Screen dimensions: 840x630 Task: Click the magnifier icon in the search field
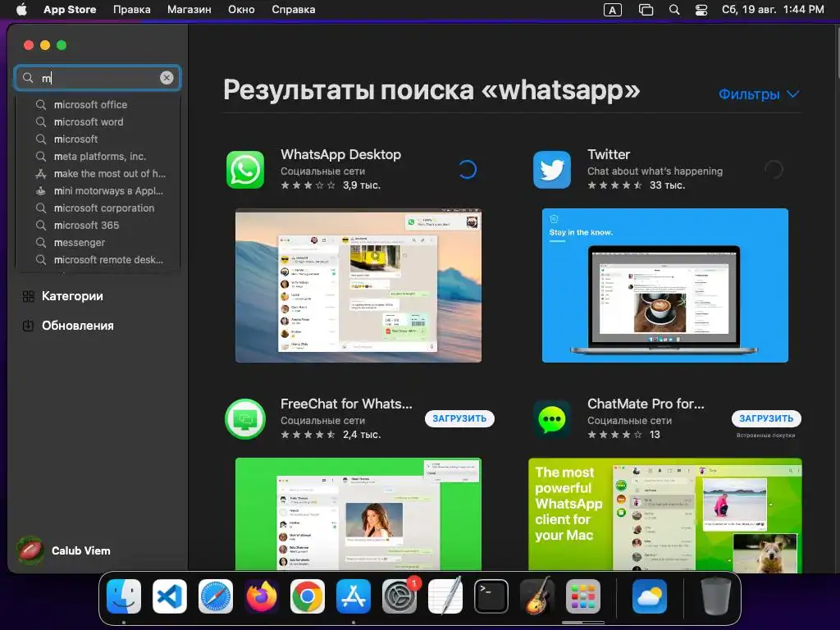[28, 78]
